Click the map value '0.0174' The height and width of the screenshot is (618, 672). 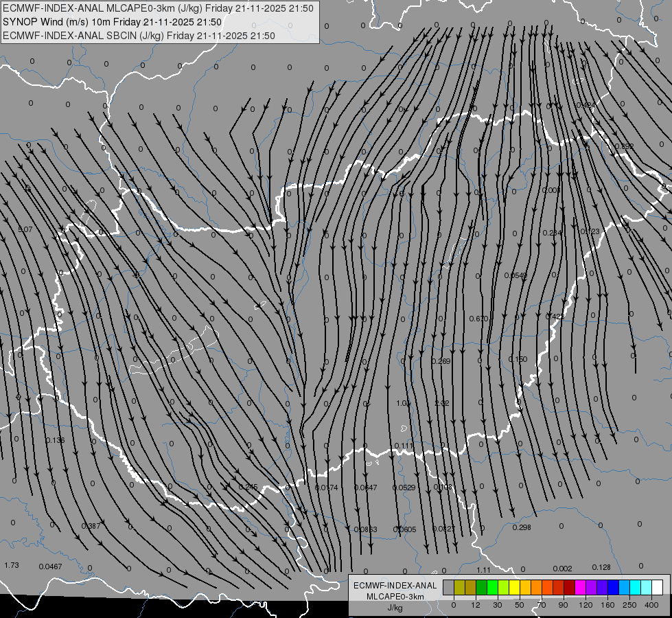pyautogui.click(x=327, y=488)
